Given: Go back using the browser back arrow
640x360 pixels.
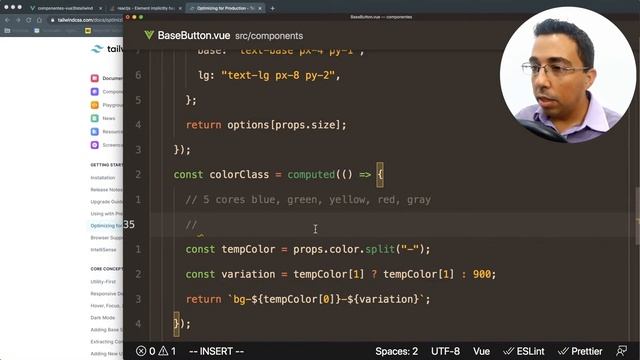Looking at the screenshot, I should [7, 20].
